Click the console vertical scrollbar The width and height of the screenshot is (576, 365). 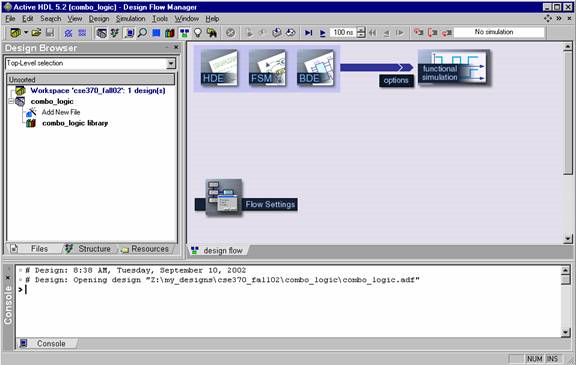pyautogui.click(x=566, y=302)
